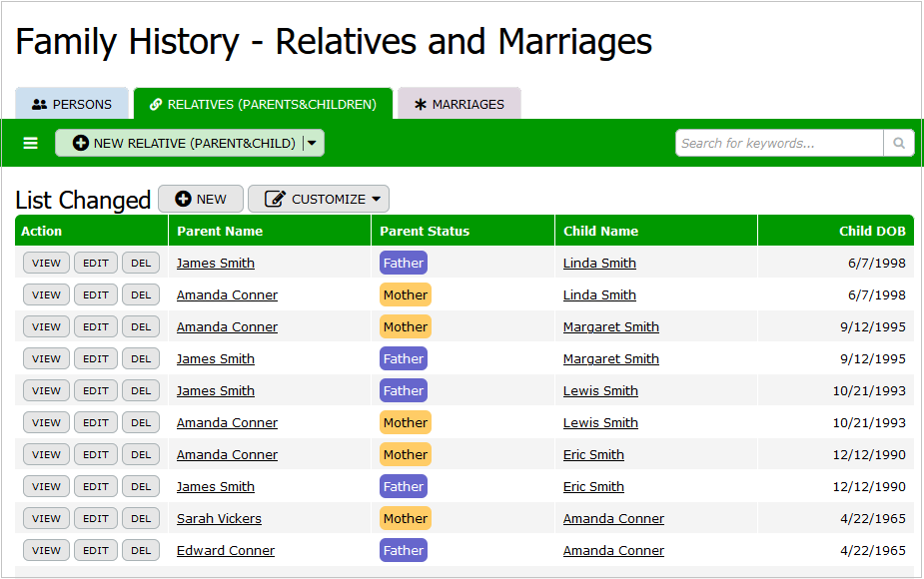Open the Customize dropdown
Image resolution: width=924 pixels, height=579 pixels.
click(319, 199)
